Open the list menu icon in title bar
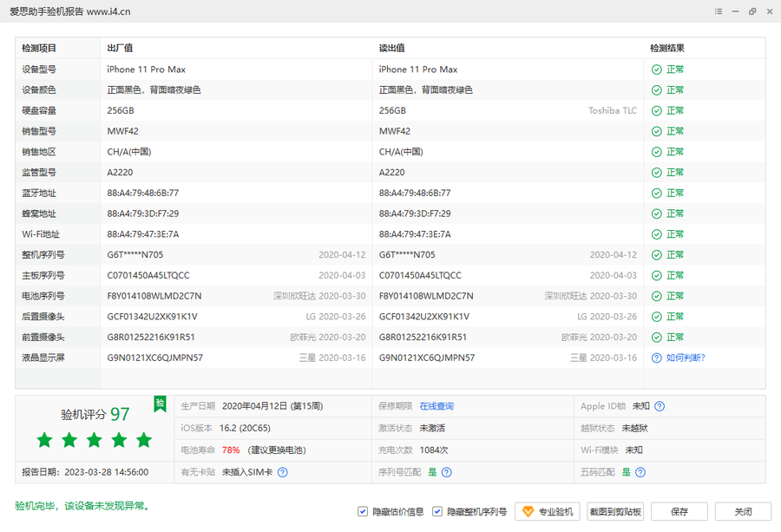Screen dimensions: 781x532 (x=719, y=11)
